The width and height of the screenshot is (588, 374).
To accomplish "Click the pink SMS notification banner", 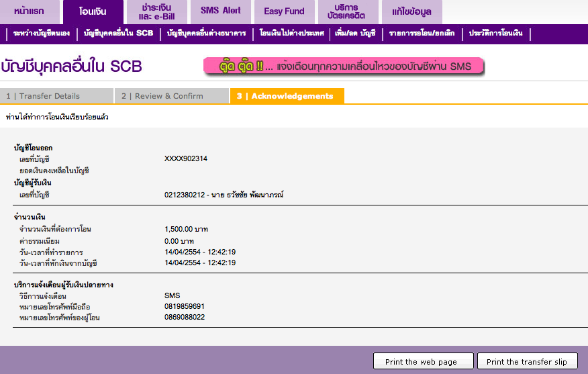I will coord(344,66).
